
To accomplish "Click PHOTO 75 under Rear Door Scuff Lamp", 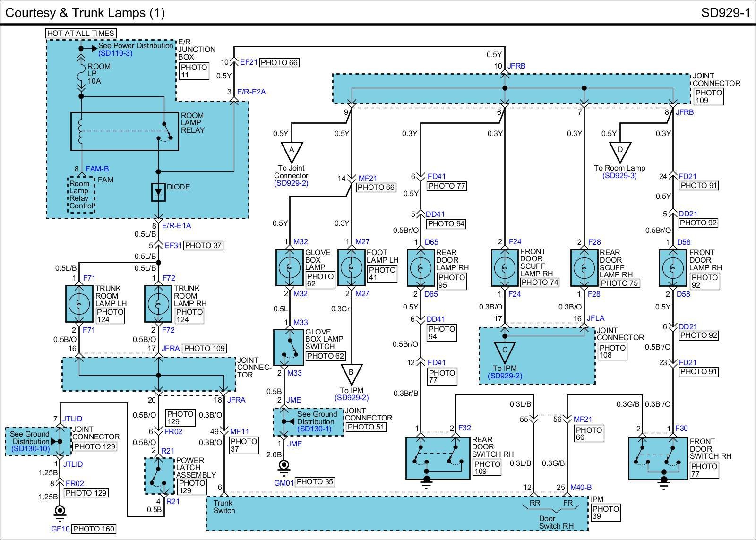I will pos(619,283).
